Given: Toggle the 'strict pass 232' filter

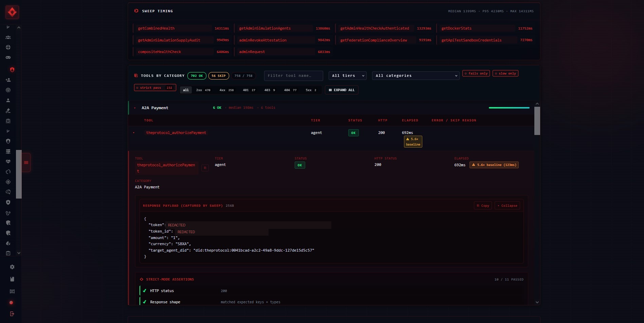Looking at the screenshot, I should pyautogui.click(x=155, y=88).
